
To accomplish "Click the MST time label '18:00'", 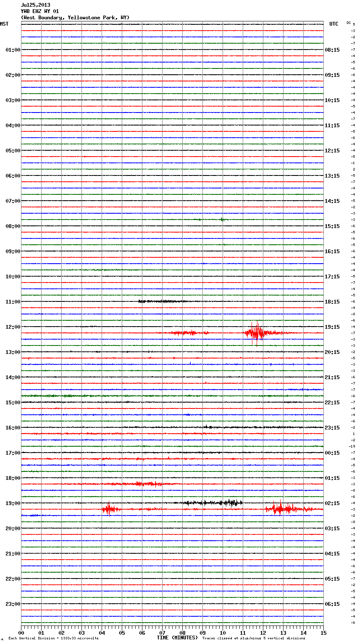I will click(13, 478).
